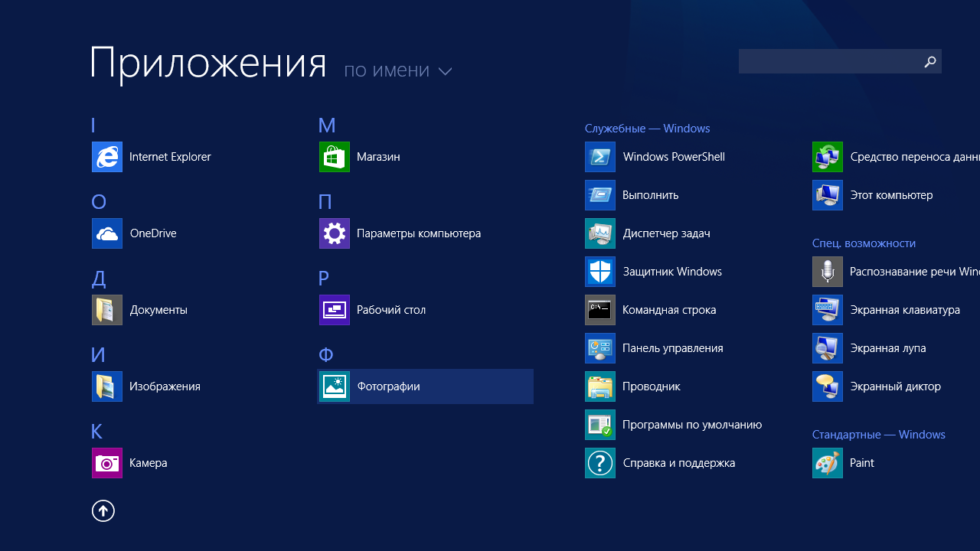This screenshot has height=551, width=980.
Task: Click the 'Рабочий стол' label text
Action: [x=391, y=310]
